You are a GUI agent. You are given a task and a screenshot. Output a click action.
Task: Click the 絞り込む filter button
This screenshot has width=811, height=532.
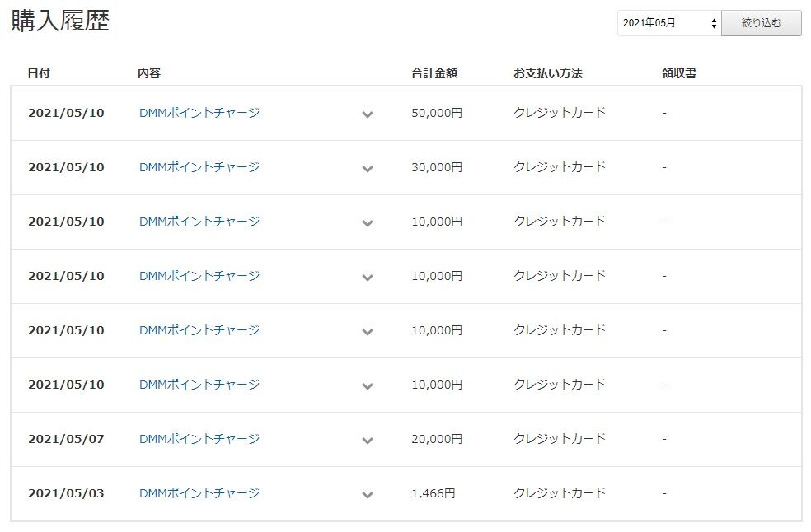coord(762,23)
